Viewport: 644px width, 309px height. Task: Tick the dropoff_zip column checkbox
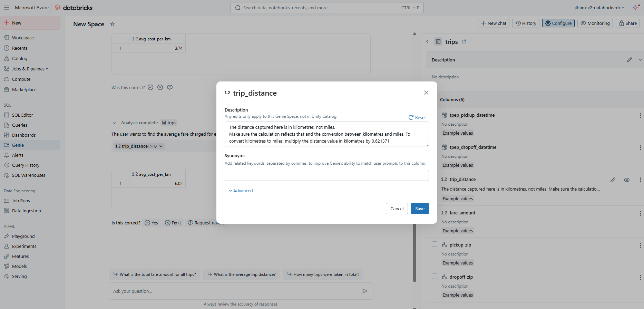click(435, 277)
